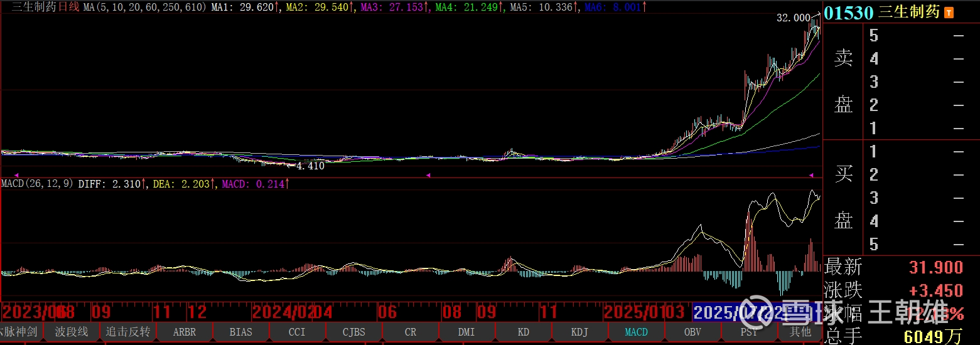Open the 其他 indicators tab
The width and height of the screenshot is (980, 345).
coord(800,332)
